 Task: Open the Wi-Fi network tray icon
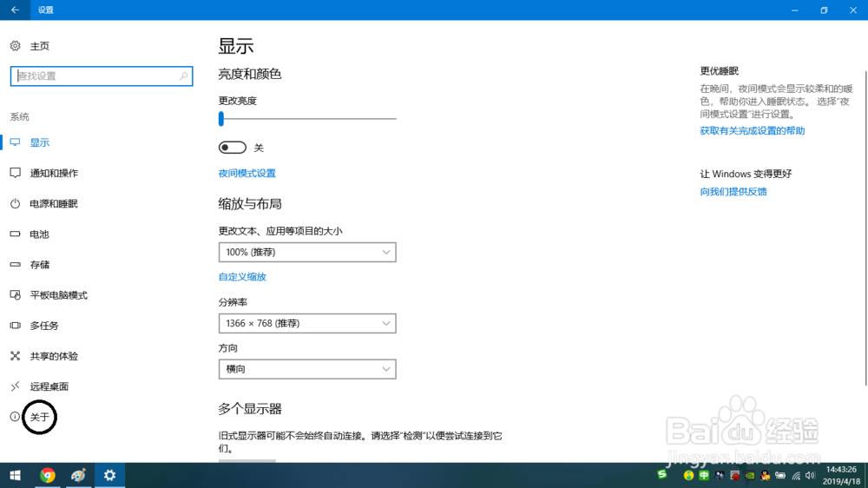point(796,475)
